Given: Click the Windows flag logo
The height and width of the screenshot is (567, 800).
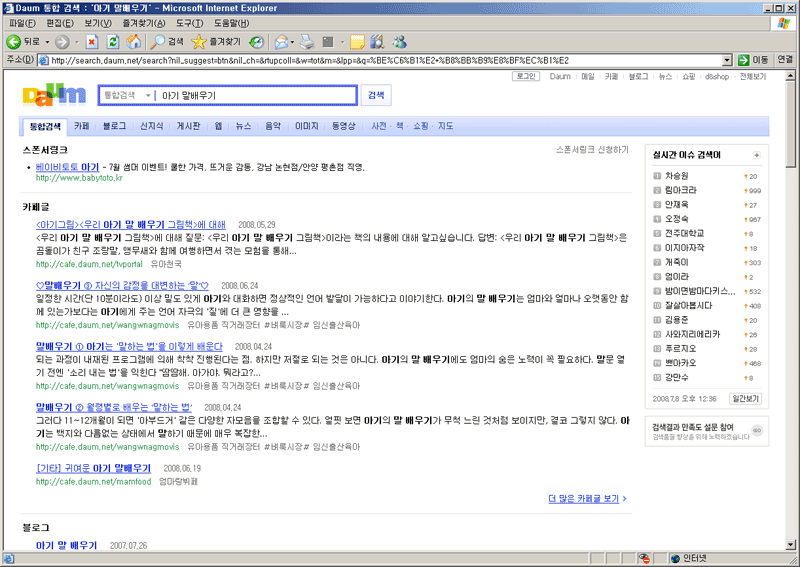Looking at the screenshot, I should click(783, 23).
